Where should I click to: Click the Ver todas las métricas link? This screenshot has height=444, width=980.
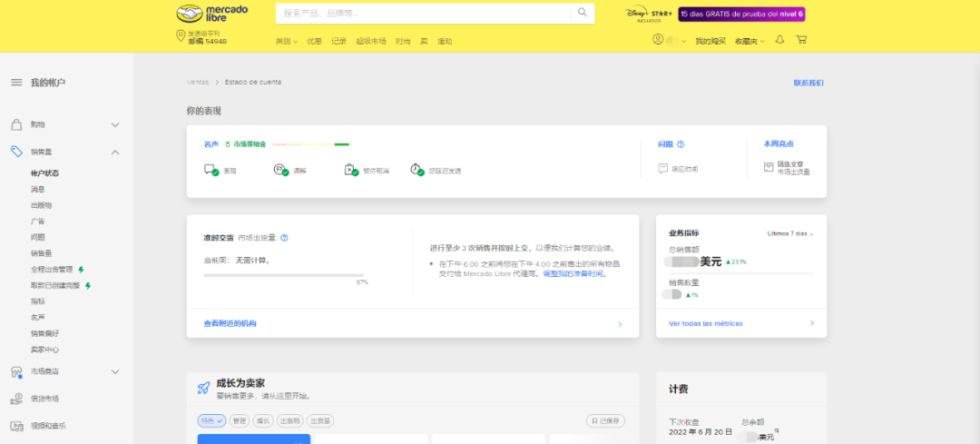point(706,323)
